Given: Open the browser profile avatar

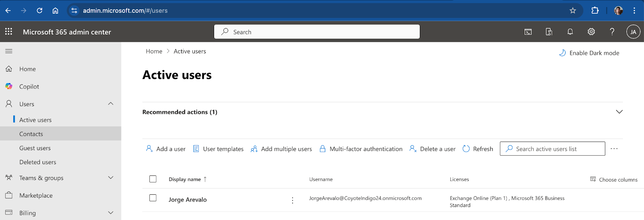Looking at the screenshot, I should click(619, 10).
